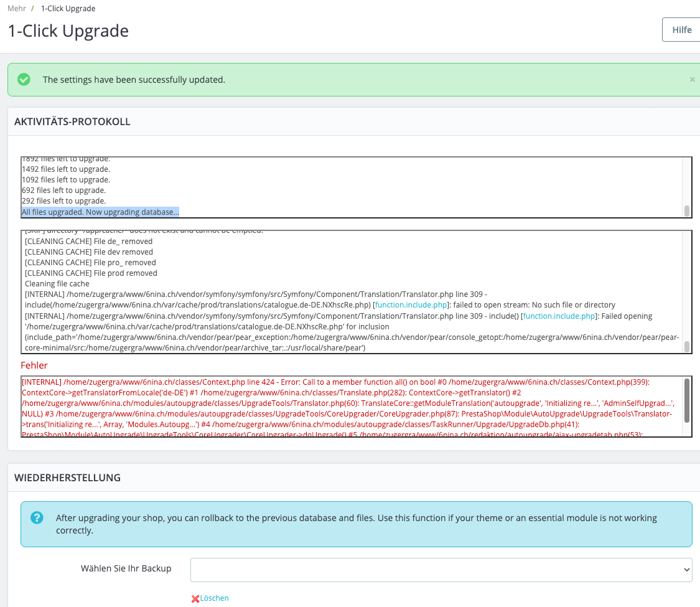The image size is (700, 607).
Task: Click scrollbar of cleaning cache log
Action: pyautogui.click(x=686, y=346)
